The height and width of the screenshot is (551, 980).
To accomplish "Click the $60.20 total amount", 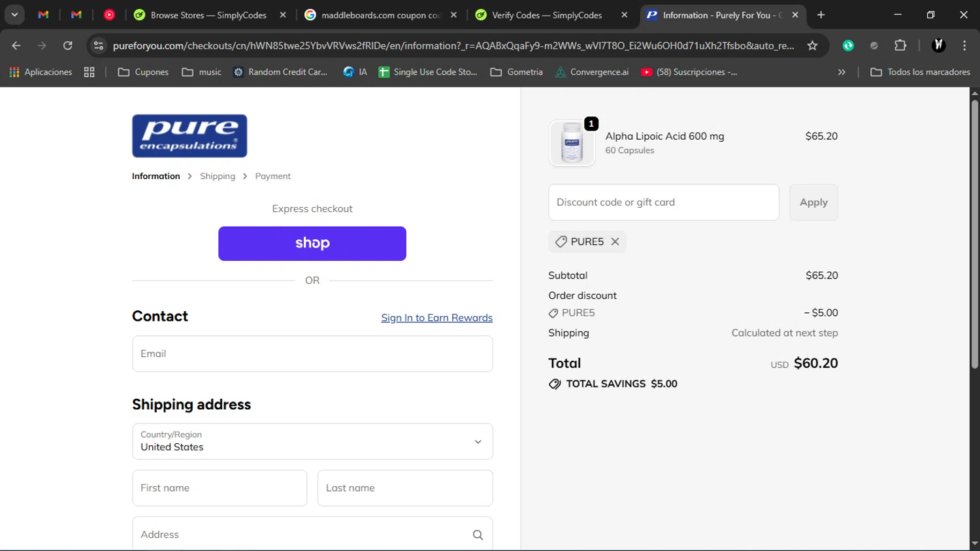I will (816, 363).
